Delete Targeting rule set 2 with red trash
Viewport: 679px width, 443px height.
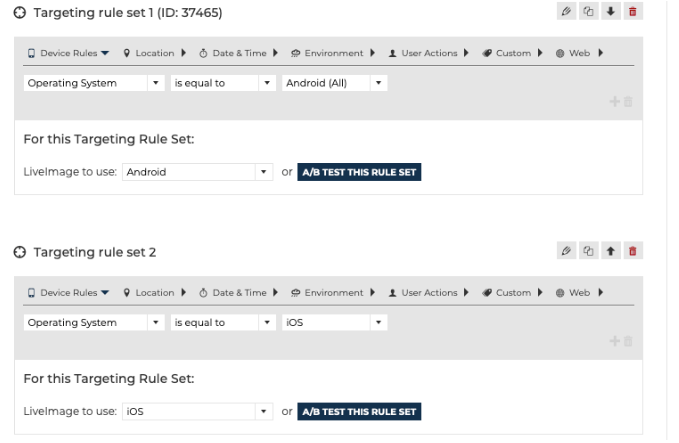(x=633, y=250)
